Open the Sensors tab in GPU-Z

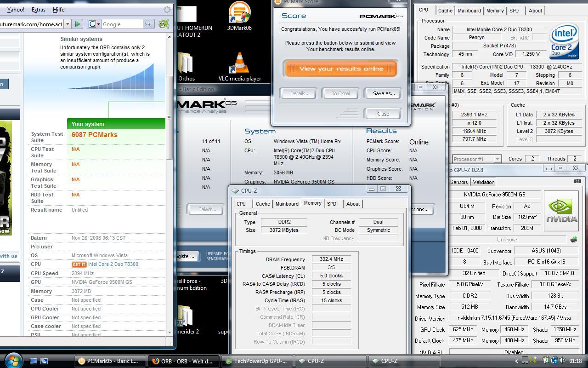(x=459, y=182)
